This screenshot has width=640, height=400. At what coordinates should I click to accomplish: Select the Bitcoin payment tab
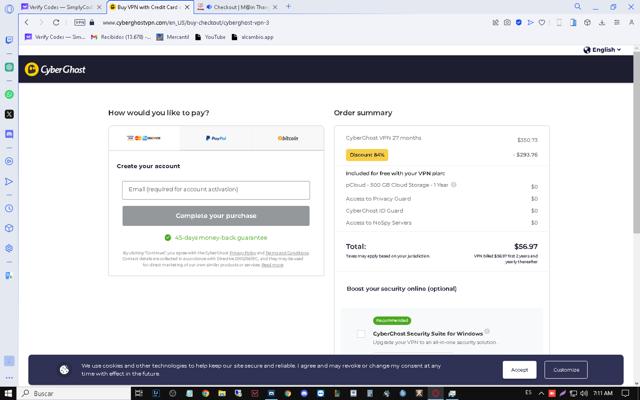(x=288, y=138)
